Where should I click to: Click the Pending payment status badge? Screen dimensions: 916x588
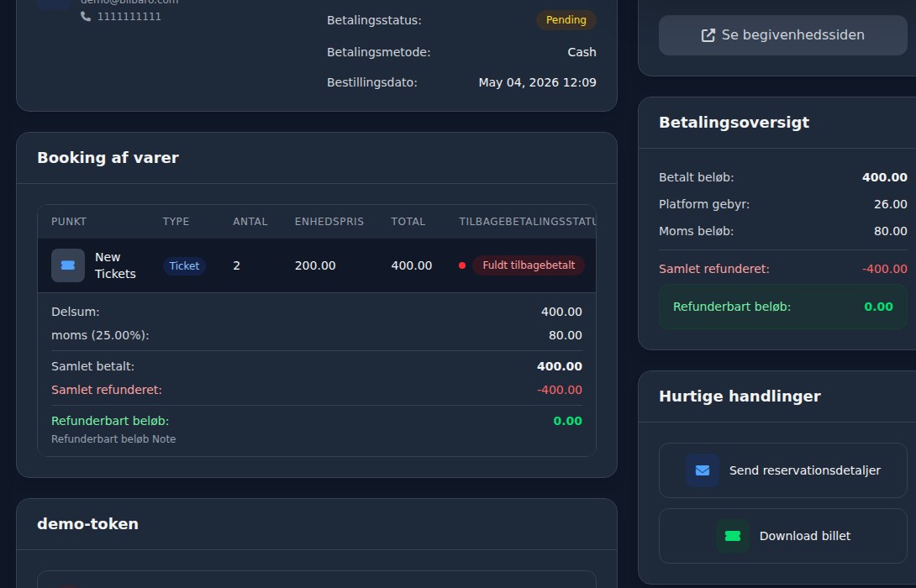566,20
